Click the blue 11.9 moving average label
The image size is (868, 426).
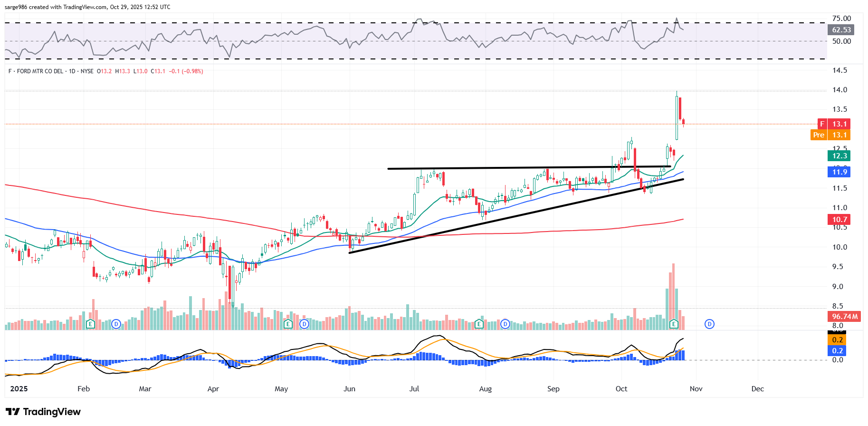[x=839, y=172]
